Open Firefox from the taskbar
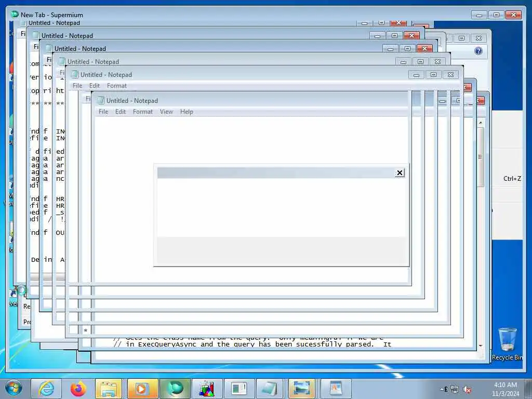Image resolution: width=532 pixels, height=399 pixels. tap(78, 389)
